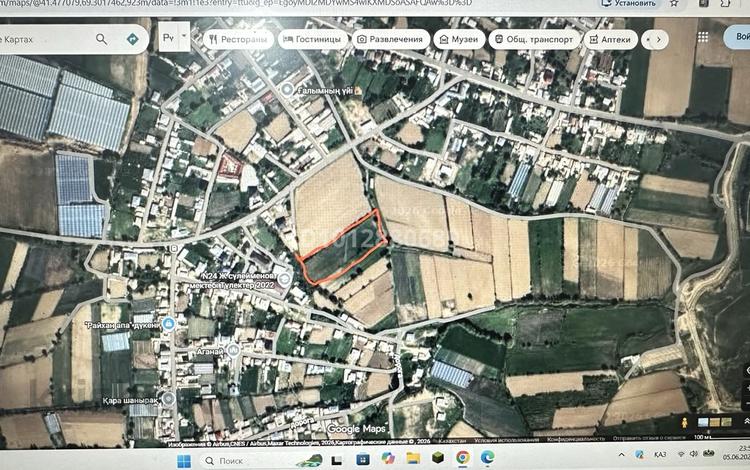Open the Қара шаңырақ place pin
The image size is (750, 470).
point(168,398)
